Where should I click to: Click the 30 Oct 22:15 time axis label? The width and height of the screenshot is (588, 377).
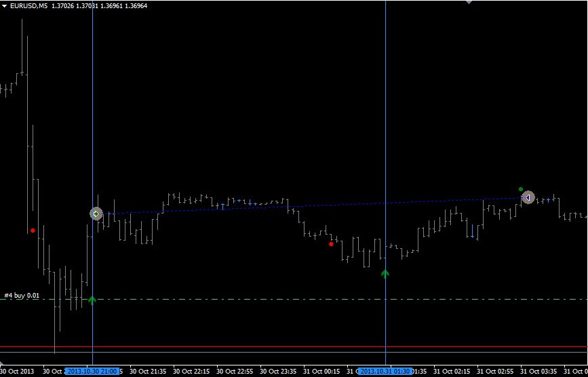(191, 372)
